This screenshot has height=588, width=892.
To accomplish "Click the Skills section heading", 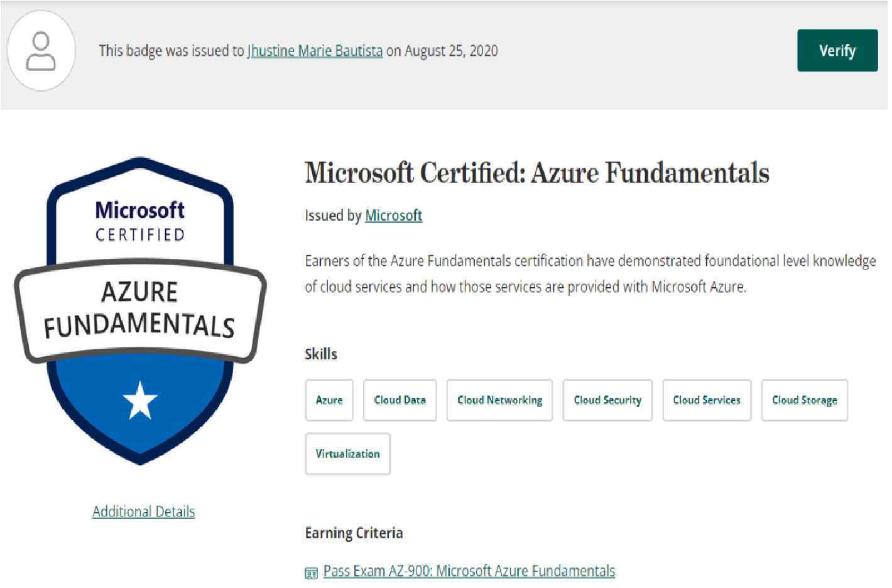I will 320,354.
